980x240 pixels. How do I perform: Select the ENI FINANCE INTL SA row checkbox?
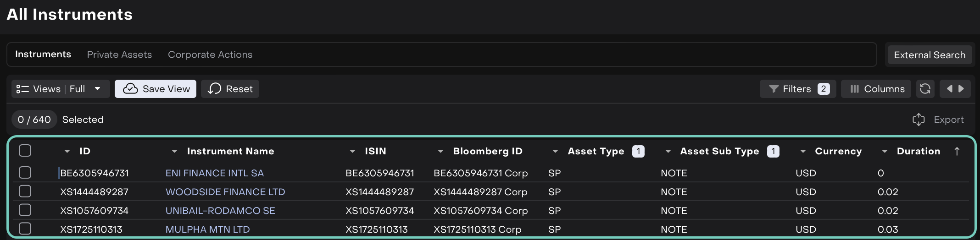click(25, 173)
